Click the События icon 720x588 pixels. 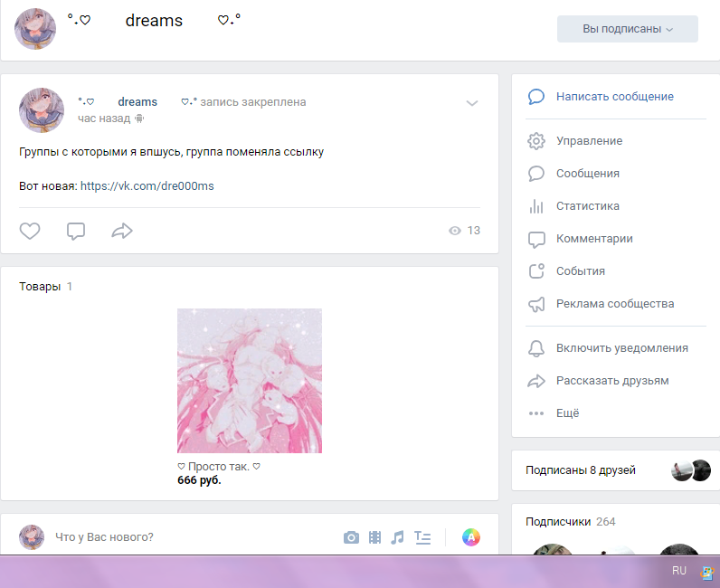(x=536, y=271)
